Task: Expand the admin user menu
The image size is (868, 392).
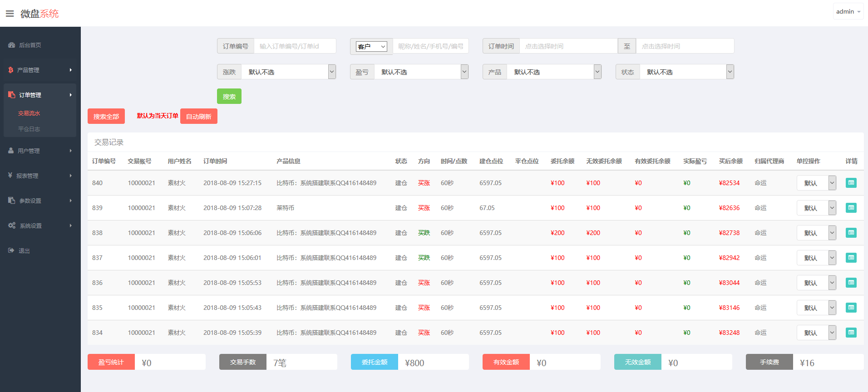Action: point(848,12)
